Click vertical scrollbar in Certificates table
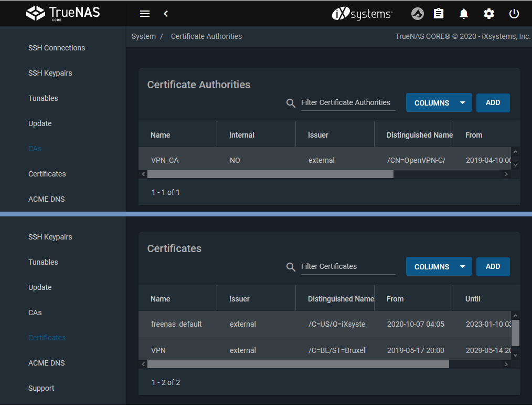 pos(515,333)
